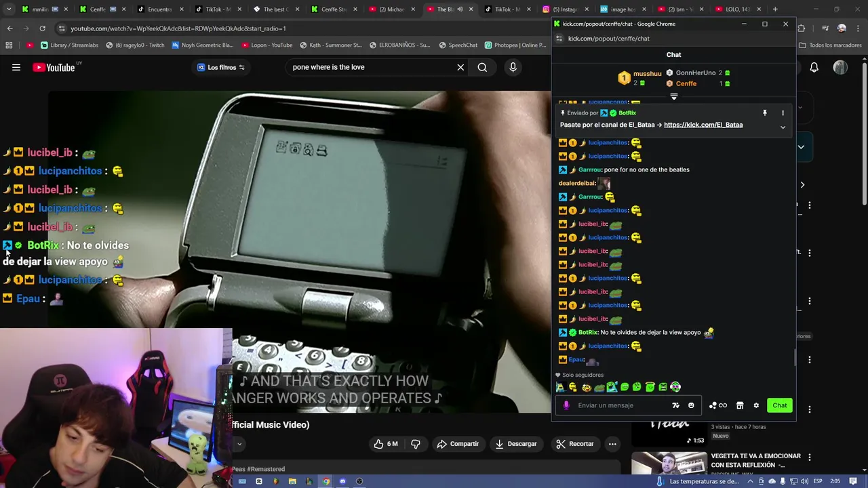Select the frog emote in quick emote row
The image size is (868, 488).
pyautogui.click(x=599, y=387)
